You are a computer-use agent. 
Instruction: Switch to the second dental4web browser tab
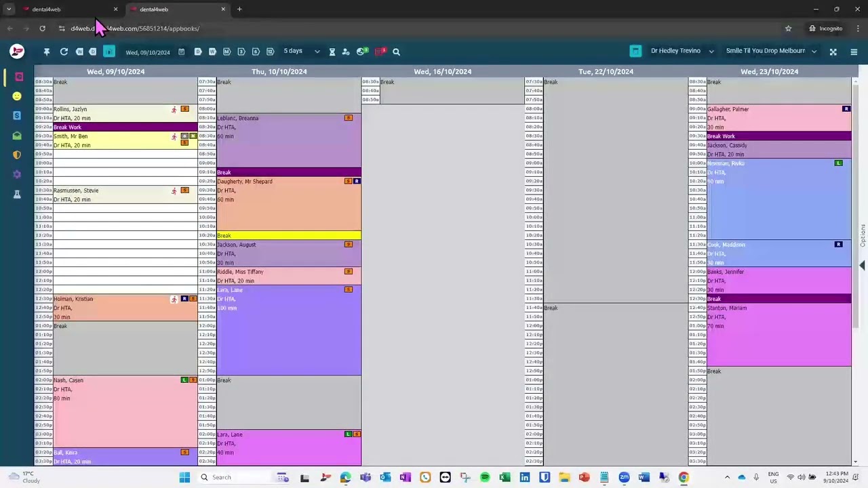point(176,9)
